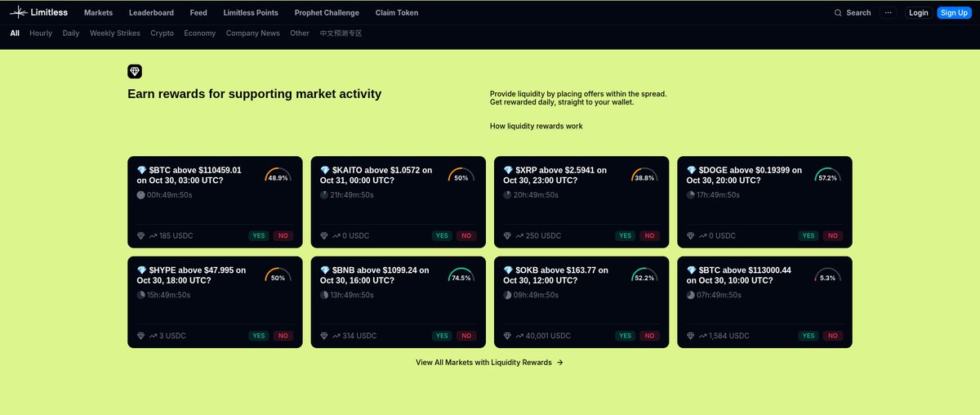980x415 pixels.
Task: Click diamond icon beside $DOGE title
Action: (691, 171)
